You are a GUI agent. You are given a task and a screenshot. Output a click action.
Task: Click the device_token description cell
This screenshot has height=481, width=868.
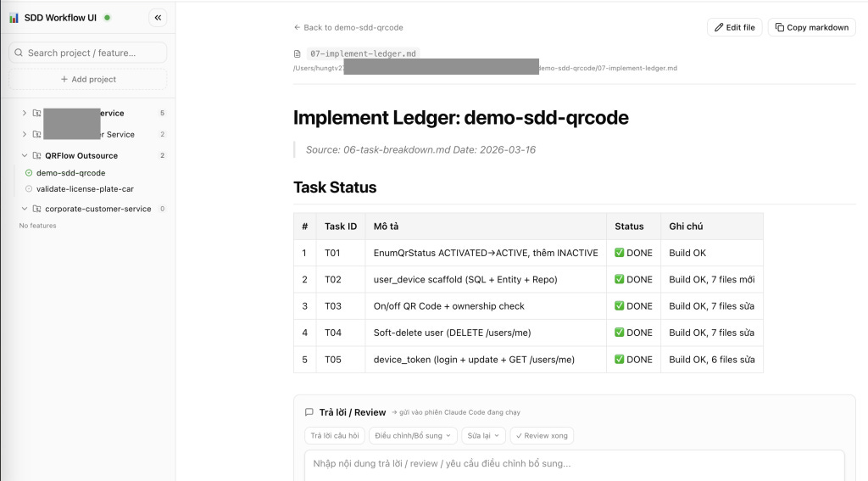pyautogui.click(x=486, y=360)
